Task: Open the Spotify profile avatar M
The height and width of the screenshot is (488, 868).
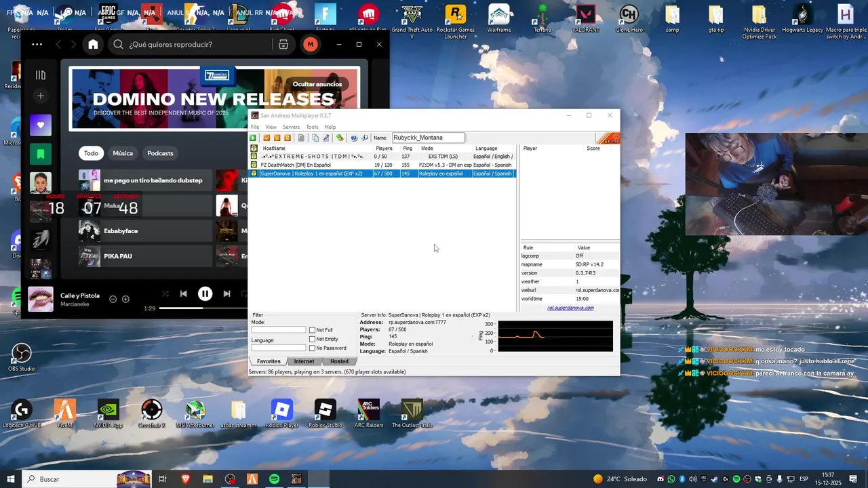Action: point(310,44)
